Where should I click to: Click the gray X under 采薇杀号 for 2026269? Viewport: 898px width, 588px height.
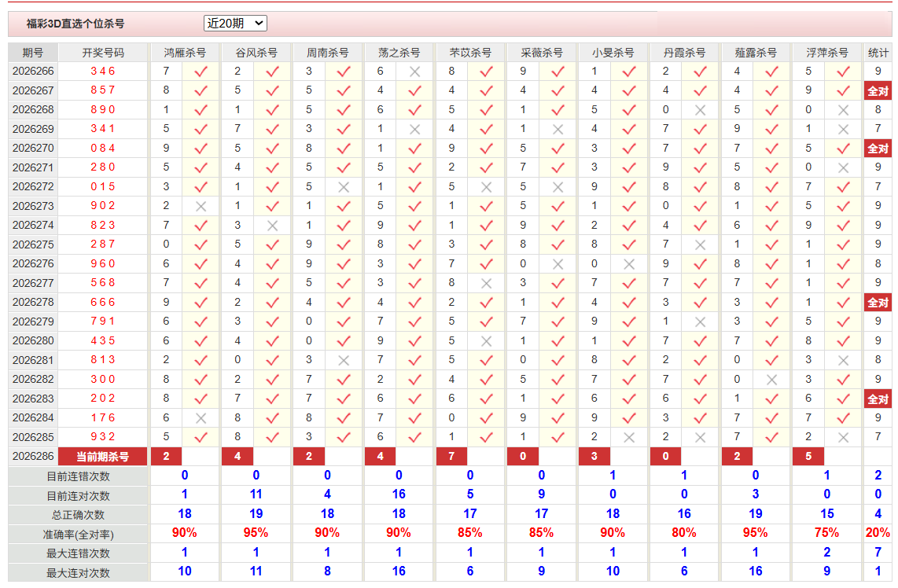coord(558,130)
